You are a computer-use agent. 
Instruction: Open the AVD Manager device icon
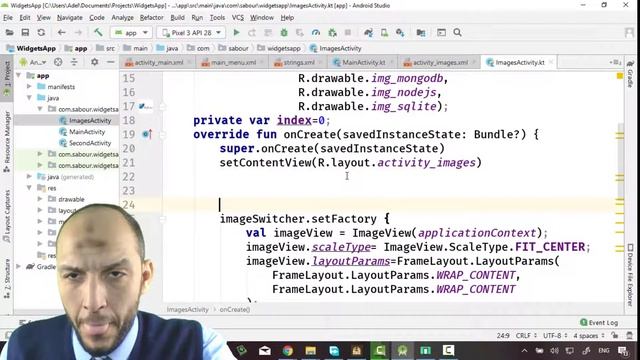384,32
